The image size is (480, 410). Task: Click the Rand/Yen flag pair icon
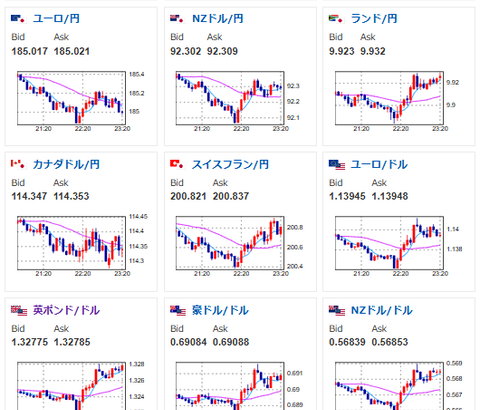[x=336, y=18]
